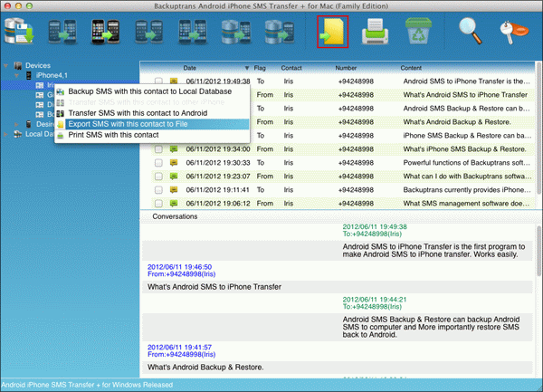Image resolution: width=543 pixels, height=392 pixels.
Task: Click the Desire Android device icon in sidebar
Action: 29,124
